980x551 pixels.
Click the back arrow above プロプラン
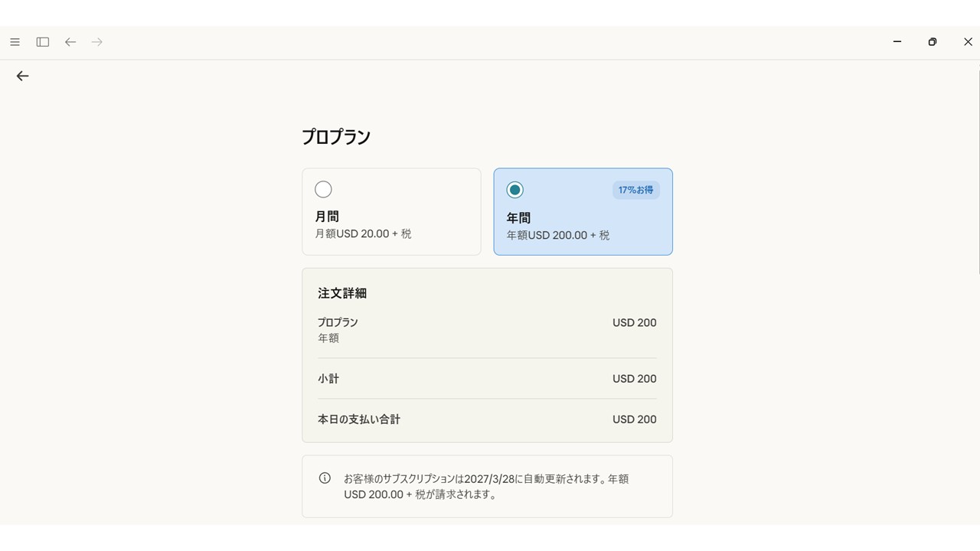[x=22, y=76]
